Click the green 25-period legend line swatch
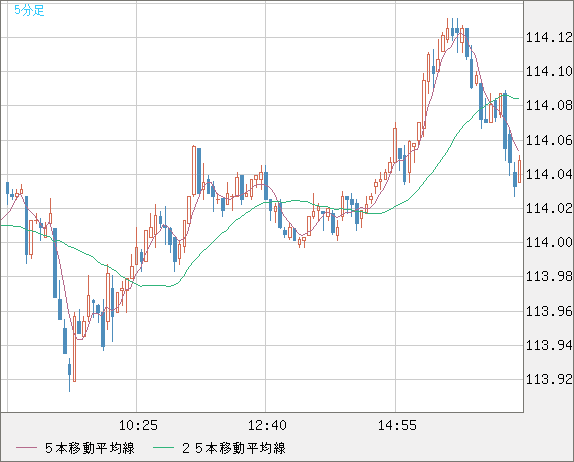 163,448
